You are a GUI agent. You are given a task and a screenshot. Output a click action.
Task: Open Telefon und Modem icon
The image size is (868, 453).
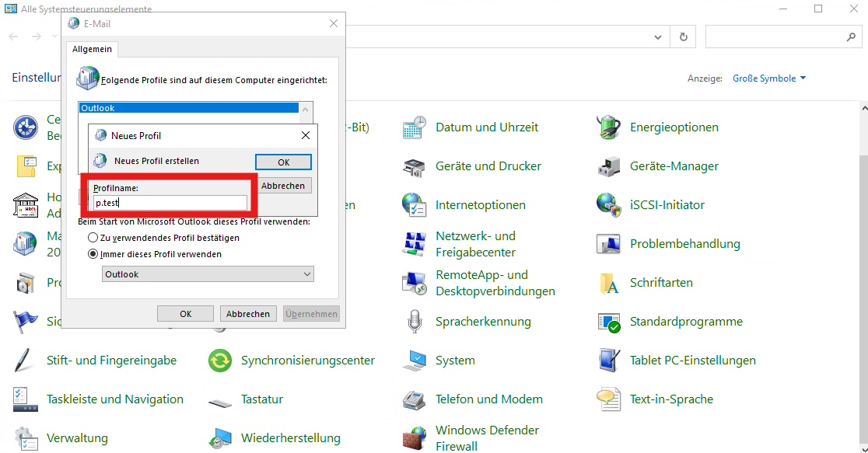tap(414, 399)
